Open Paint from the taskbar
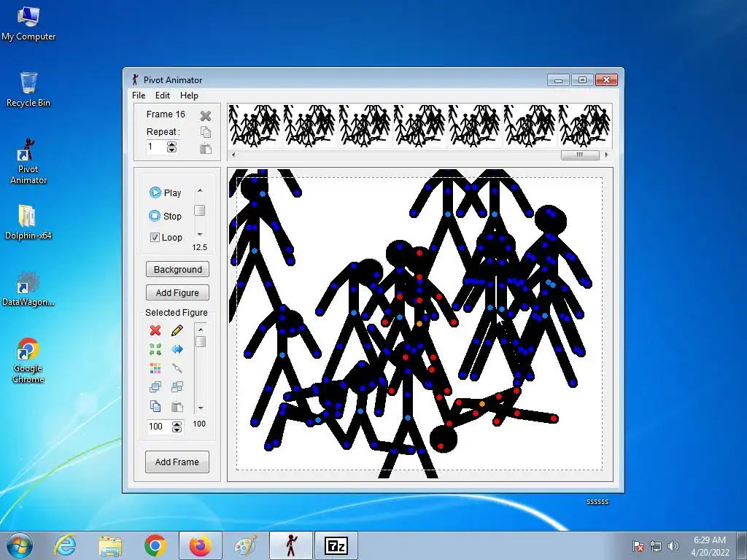Image resolution: width=747 pixels, height=560 pixels. [x=245, y=545]
